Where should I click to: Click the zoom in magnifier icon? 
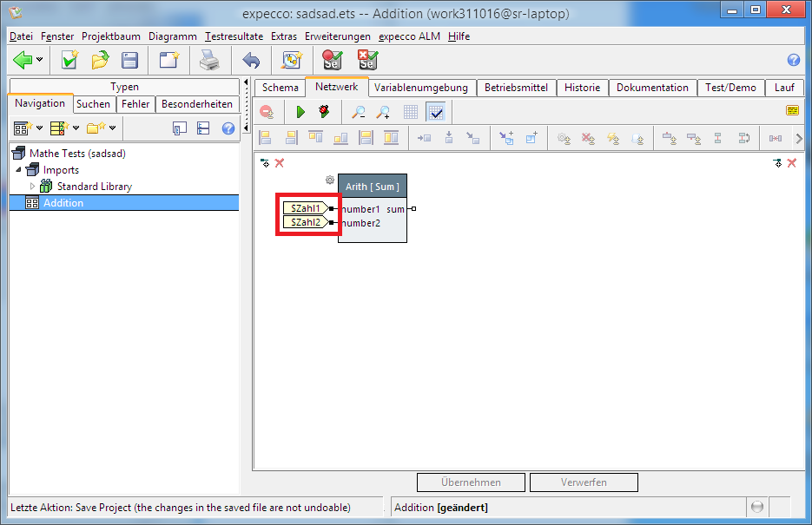click(383, 112)
